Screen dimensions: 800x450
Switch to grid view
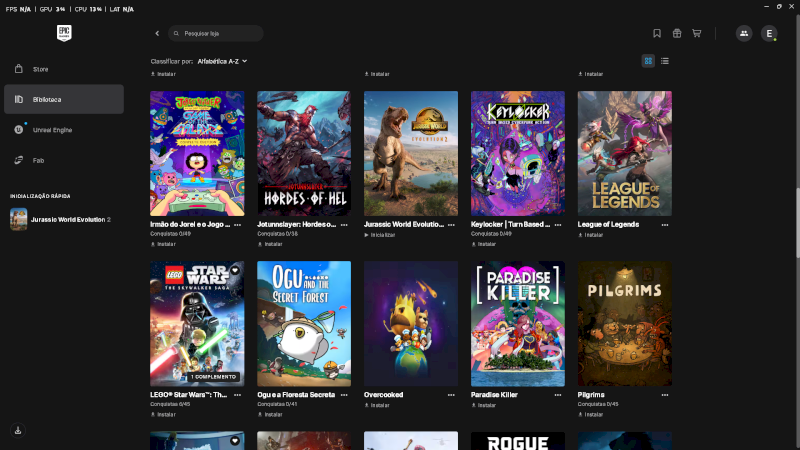point(648,61)
